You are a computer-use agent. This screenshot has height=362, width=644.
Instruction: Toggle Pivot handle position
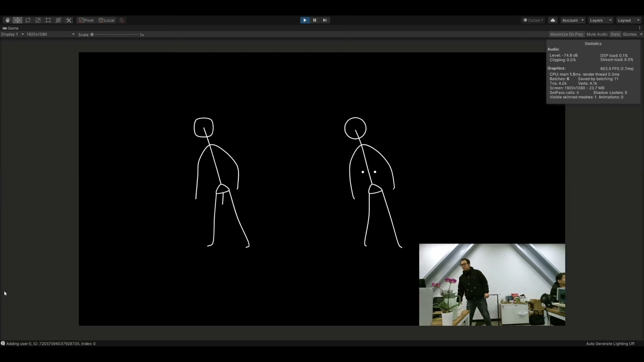click(86, 20)
